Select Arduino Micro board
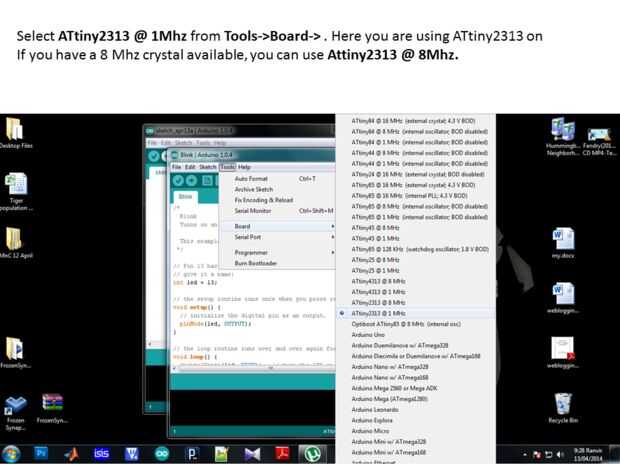The width and height of the screenshot is (620, 465). click(415, 431)
